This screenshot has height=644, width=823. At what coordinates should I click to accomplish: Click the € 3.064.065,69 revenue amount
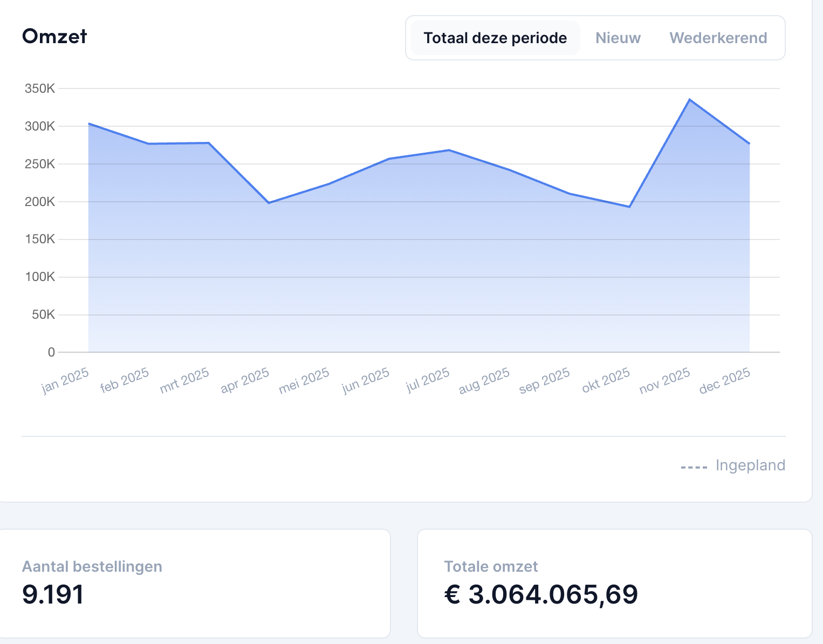(x=540, y=594)
